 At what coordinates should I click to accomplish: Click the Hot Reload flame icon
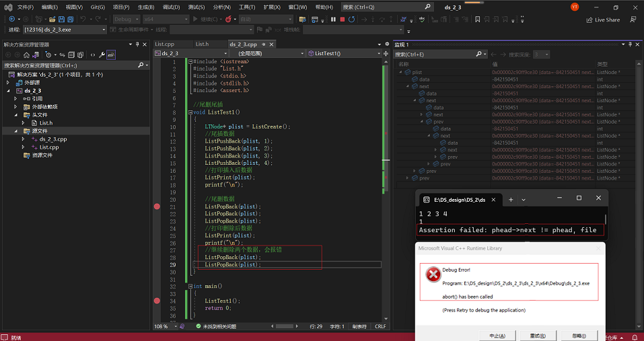point(228,20)
